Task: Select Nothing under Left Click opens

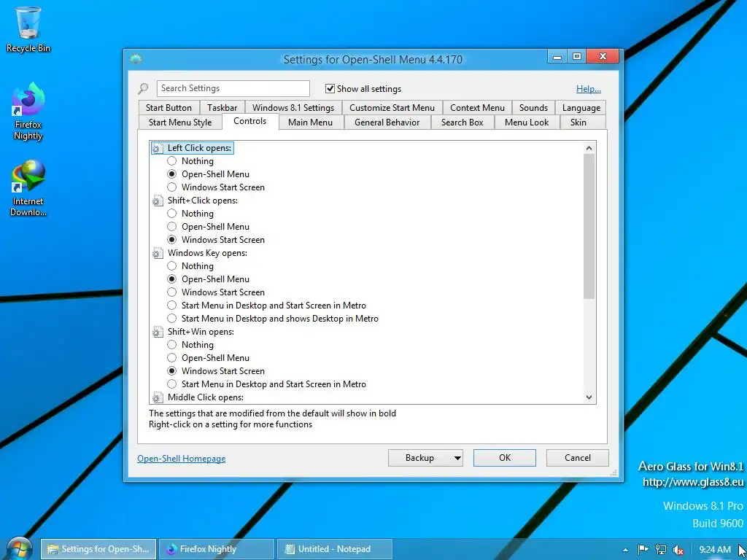Action: pyautogui.click(x=171, y=161)
